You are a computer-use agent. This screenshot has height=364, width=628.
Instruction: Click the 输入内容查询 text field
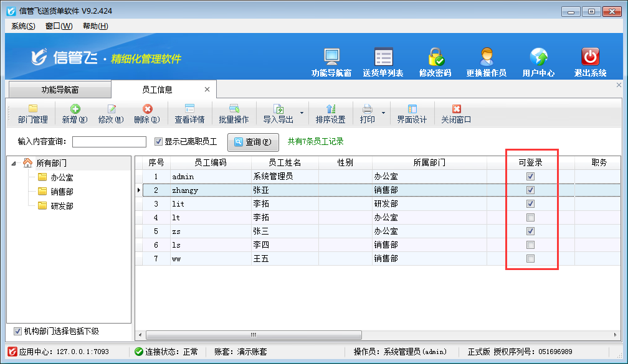pos(109,142)
